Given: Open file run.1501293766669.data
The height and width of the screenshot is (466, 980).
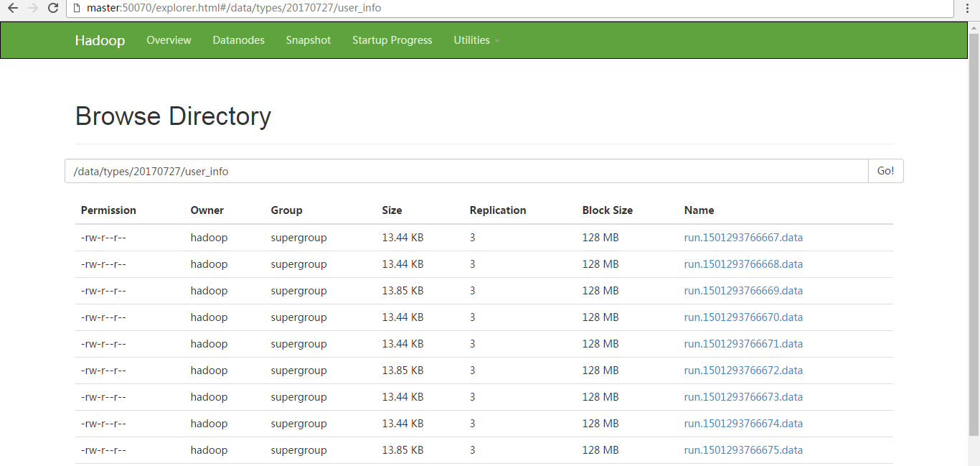Looking at the screenshot, I should 743,291.
